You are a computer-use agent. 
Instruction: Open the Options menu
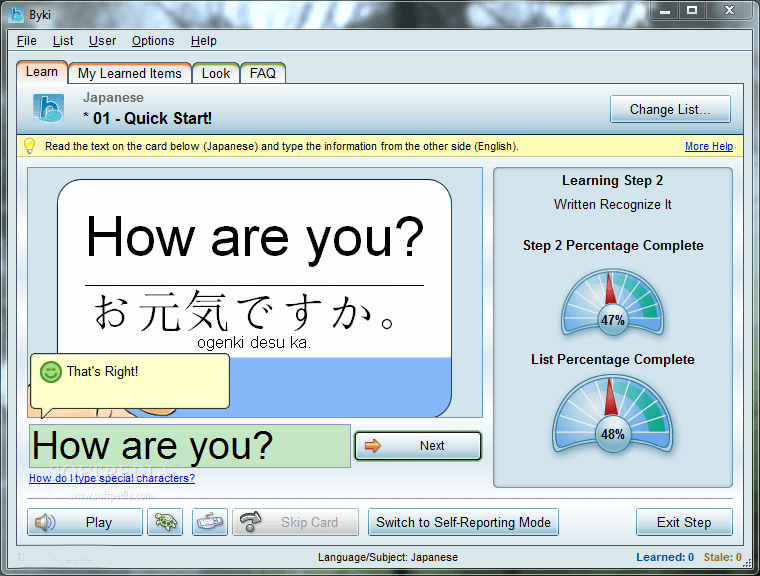pyautogui.click(x=153, y=41)
